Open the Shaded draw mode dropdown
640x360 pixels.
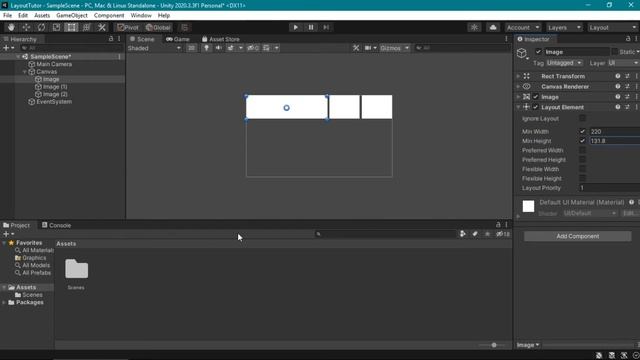coord(154,48)
